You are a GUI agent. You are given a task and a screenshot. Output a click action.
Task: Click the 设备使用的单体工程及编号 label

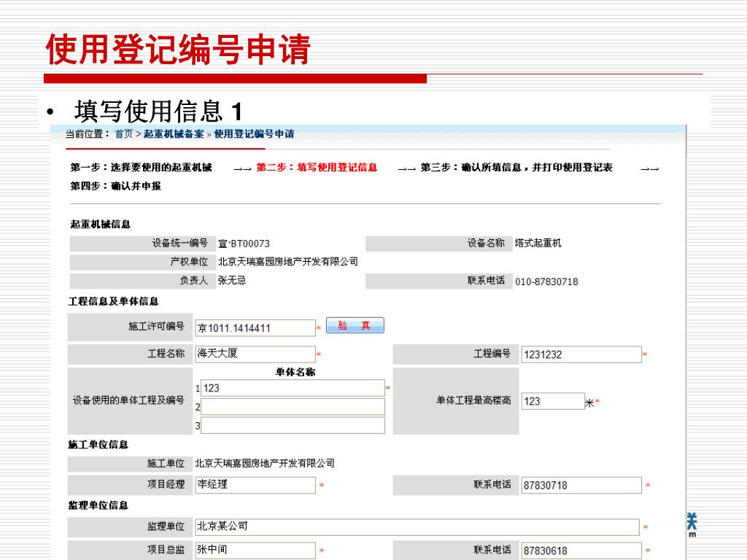click(128, 400)
